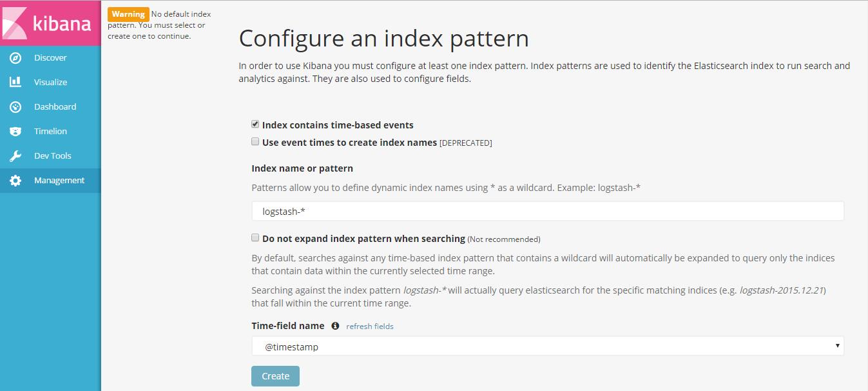Uncheck Index contains time-based events

coord(255,125)
